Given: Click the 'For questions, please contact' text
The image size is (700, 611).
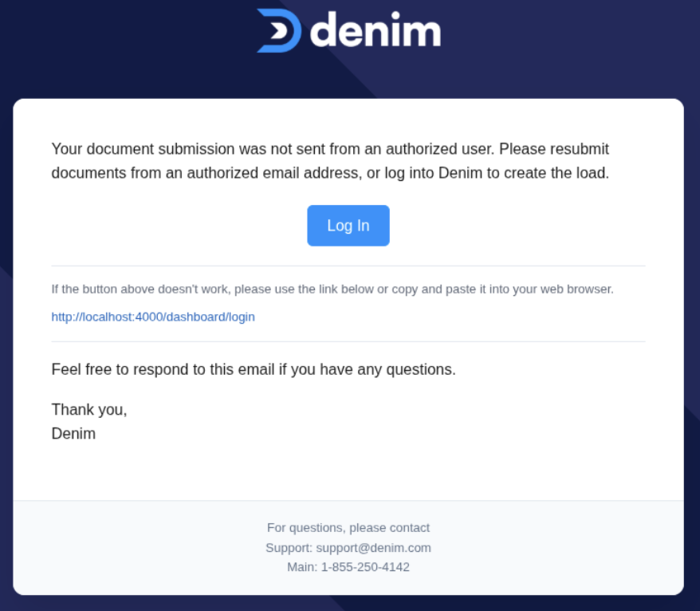Looking at the screenshot, I should click(348, 527).
